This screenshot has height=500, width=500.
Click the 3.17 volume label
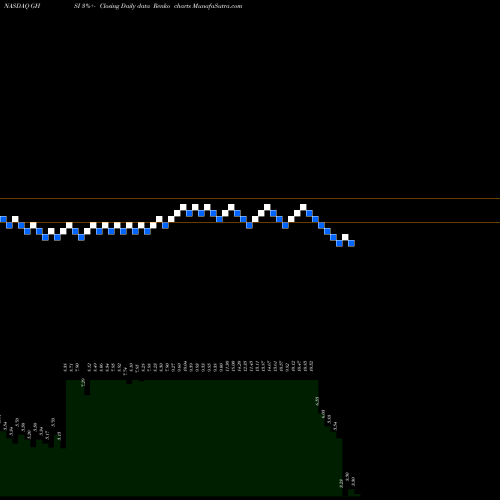click(47, 435)
